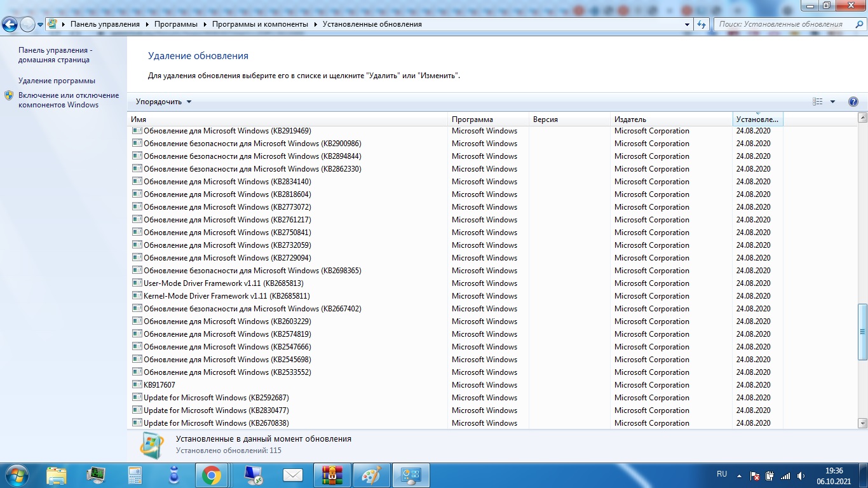Open Google Chrome from the taskbar
Screen dimensions: 868x488
click(212, 475)
